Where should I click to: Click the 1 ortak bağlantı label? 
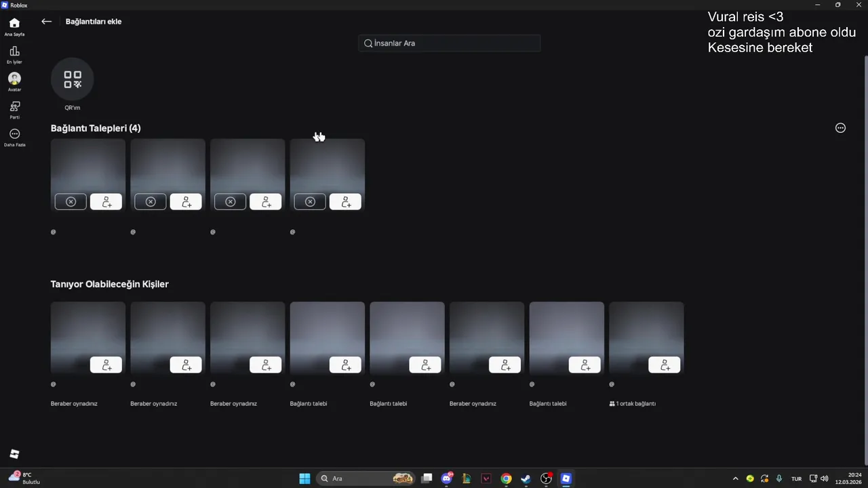[633, 403]
